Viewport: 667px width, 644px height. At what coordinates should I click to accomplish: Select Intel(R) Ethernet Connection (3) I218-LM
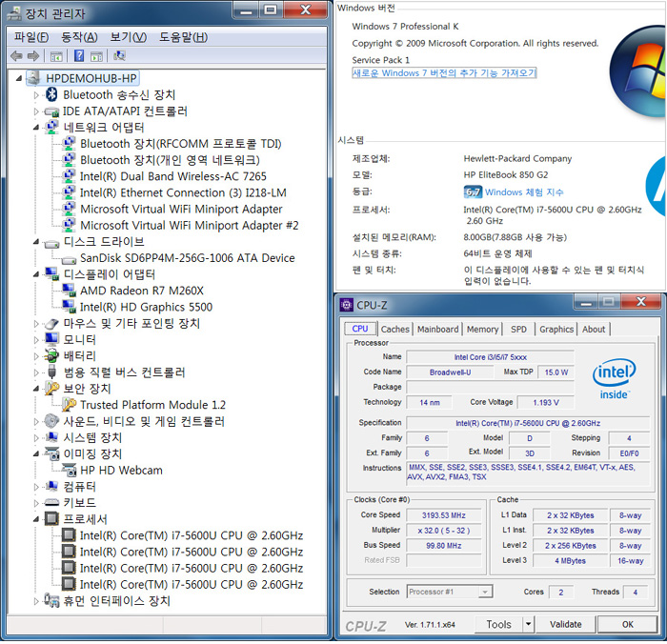point(183,192)
